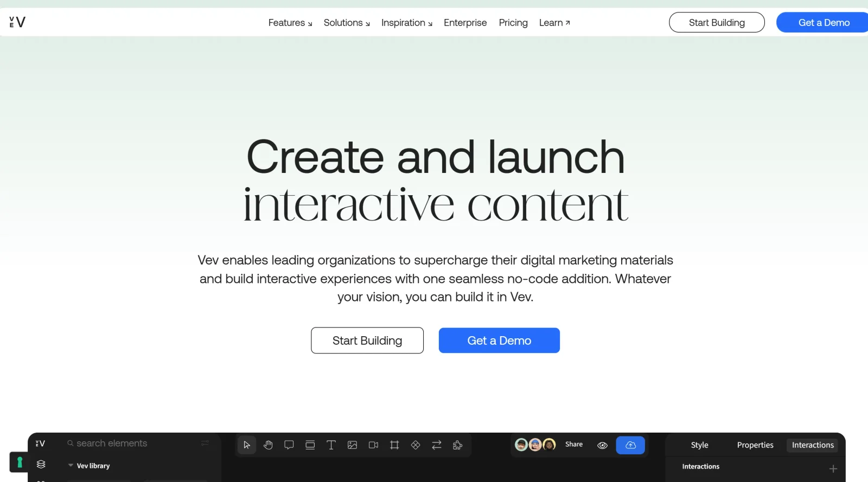Click the third collaborator avatar

coord(550,445)
